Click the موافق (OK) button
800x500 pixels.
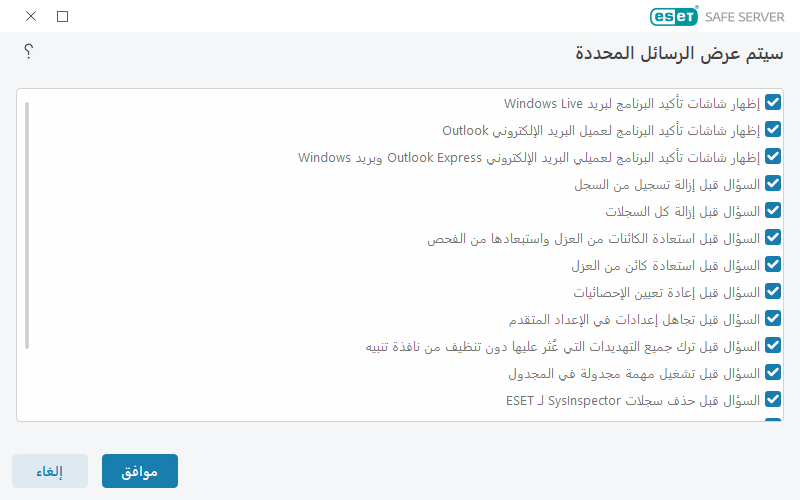point(140,471)
